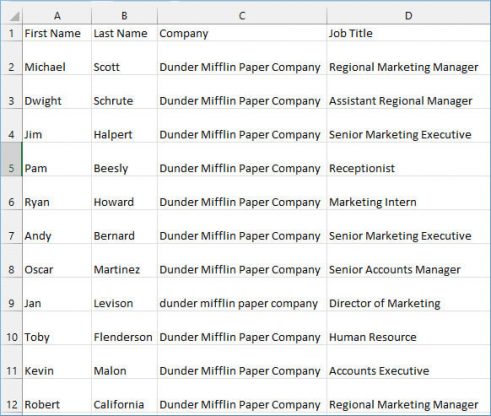Select column A header
The image size is (491, 416).
(x=57, y=16)
